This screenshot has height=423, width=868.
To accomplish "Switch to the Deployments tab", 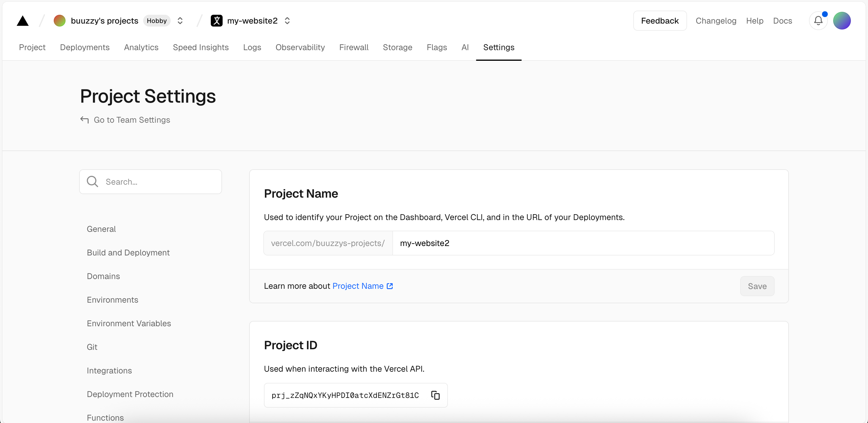I will 84,47.
